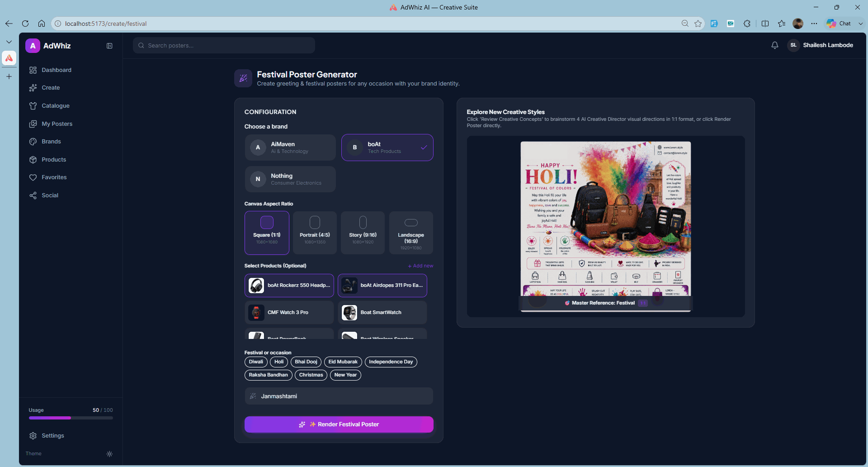Open split screen browser icon
Screen dimensions: 868x467
765,24
